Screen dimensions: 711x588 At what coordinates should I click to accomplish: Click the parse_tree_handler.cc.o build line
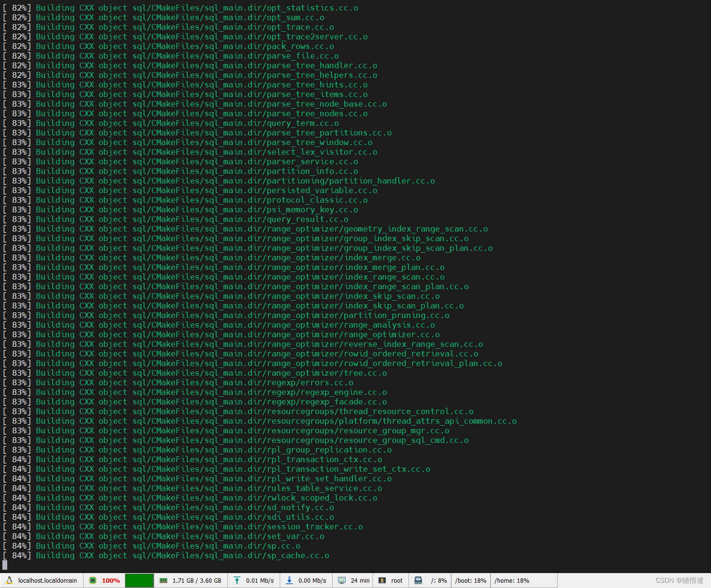coord(190,65)
